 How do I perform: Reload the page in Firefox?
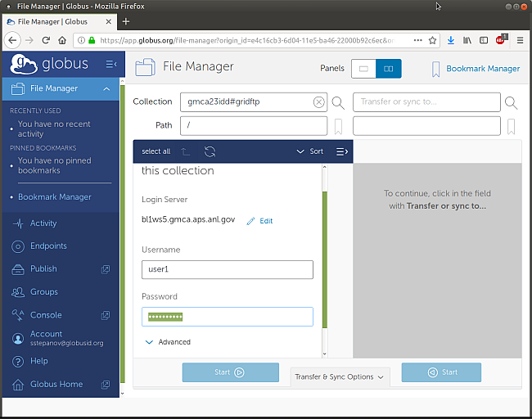point(46,41)
